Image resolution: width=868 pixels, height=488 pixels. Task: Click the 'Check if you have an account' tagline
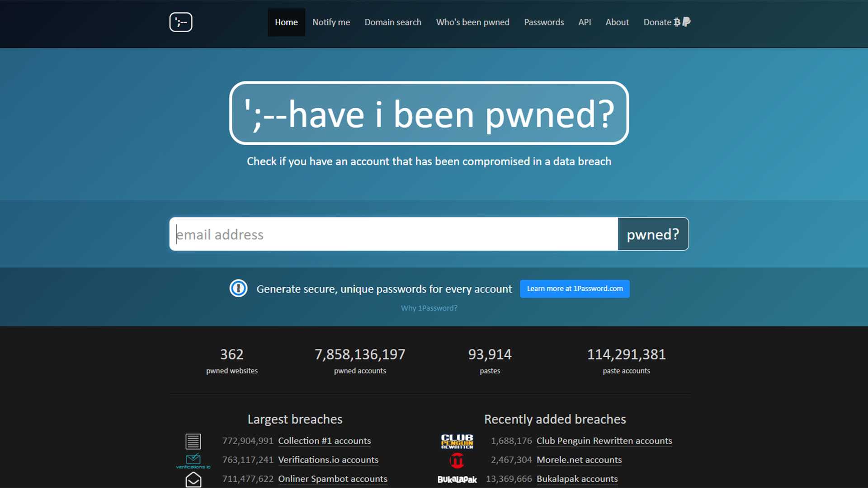click(x=429, y=161)
